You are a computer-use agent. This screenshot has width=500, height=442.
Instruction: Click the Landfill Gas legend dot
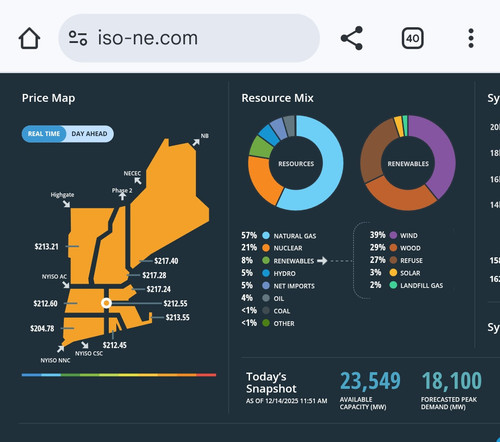coord(393,285)
